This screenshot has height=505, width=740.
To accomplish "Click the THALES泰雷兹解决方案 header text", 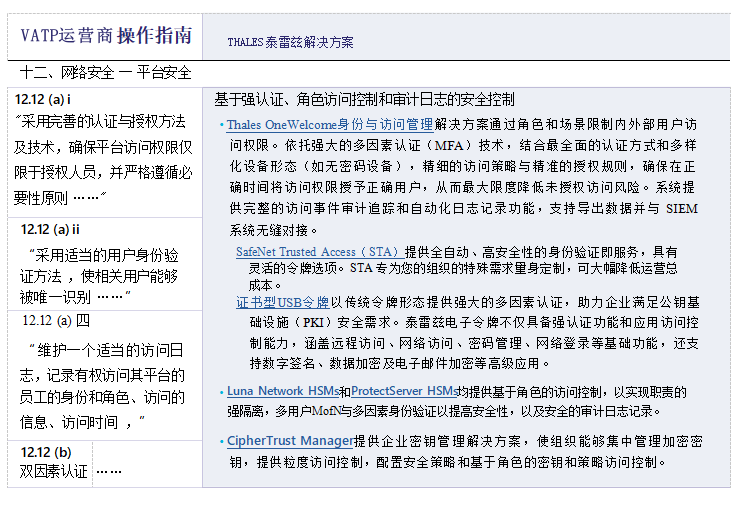I will tap(290, 42).
